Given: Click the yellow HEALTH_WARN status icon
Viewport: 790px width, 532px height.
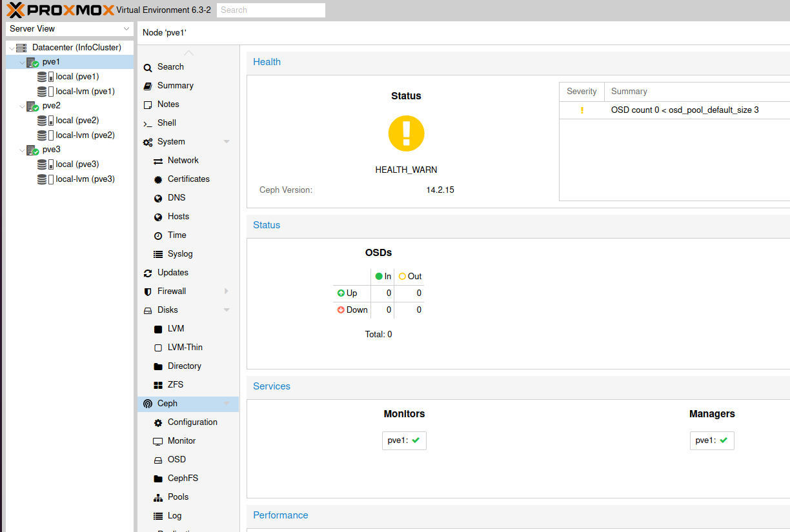Looking at the screenshot, I should click(x=406, y=133).
